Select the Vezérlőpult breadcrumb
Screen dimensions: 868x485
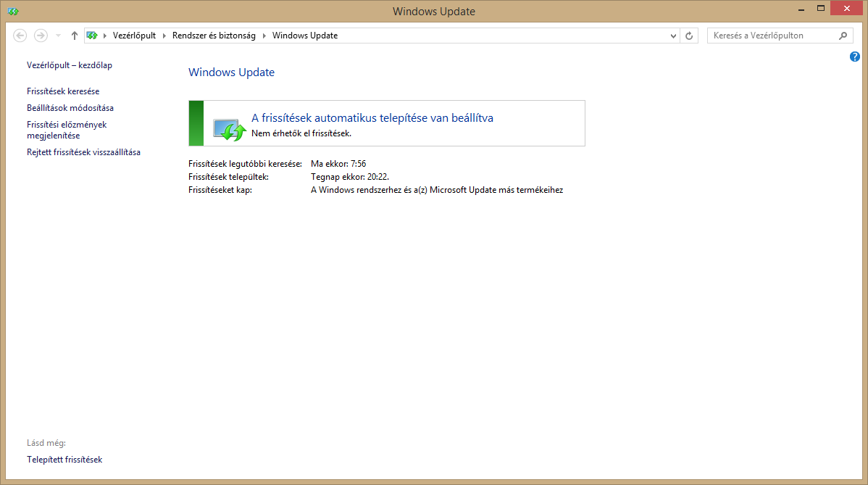(135, 36)
